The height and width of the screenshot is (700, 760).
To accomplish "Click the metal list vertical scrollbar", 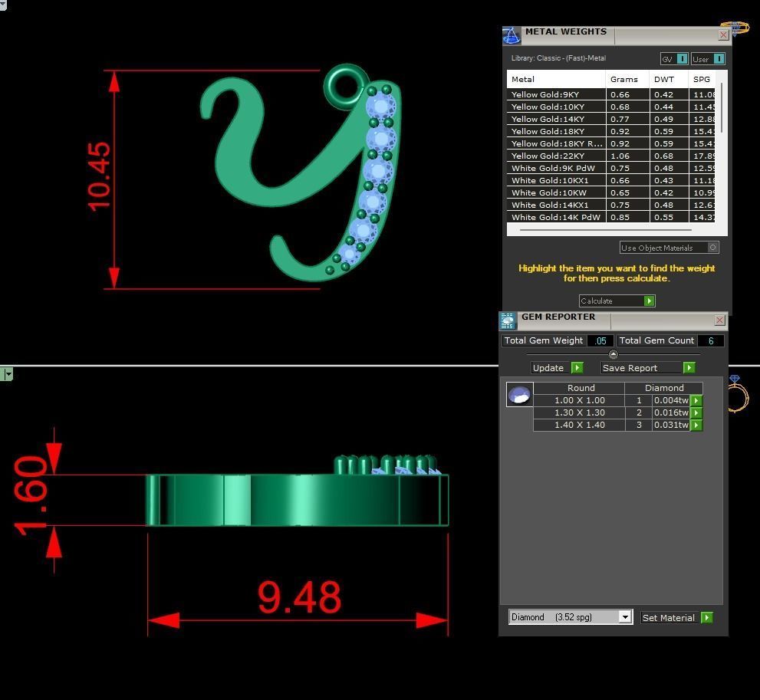I will [722, 107].
